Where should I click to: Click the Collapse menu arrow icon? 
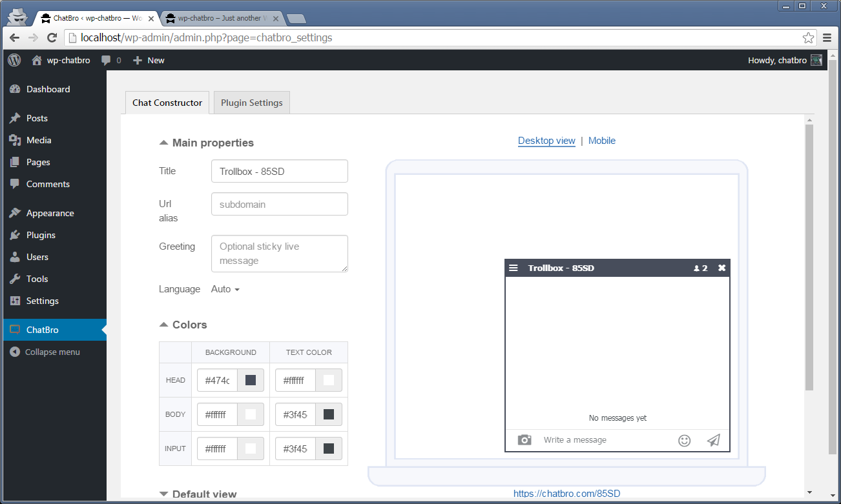pos(15,352)
